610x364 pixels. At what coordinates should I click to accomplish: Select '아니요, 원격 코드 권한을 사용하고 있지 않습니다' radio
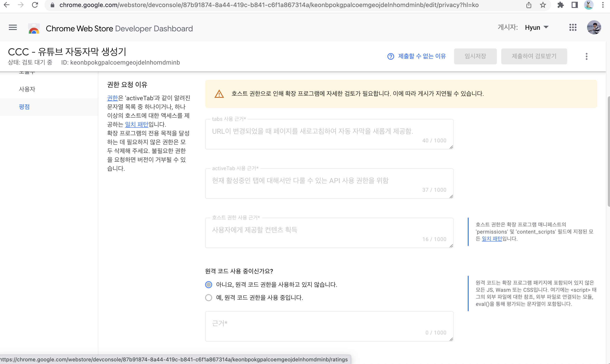coord(209,284)
